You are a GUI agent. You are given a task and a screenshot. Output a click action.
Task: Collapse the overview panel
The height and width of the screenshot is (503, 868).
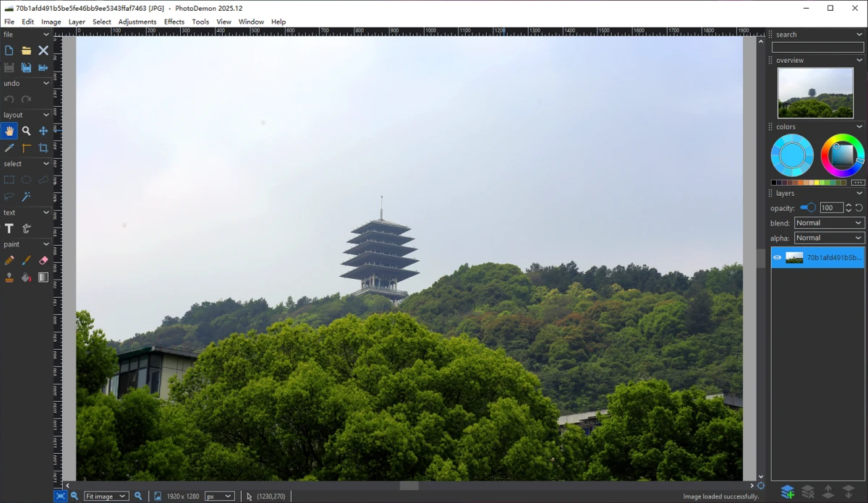859,61
